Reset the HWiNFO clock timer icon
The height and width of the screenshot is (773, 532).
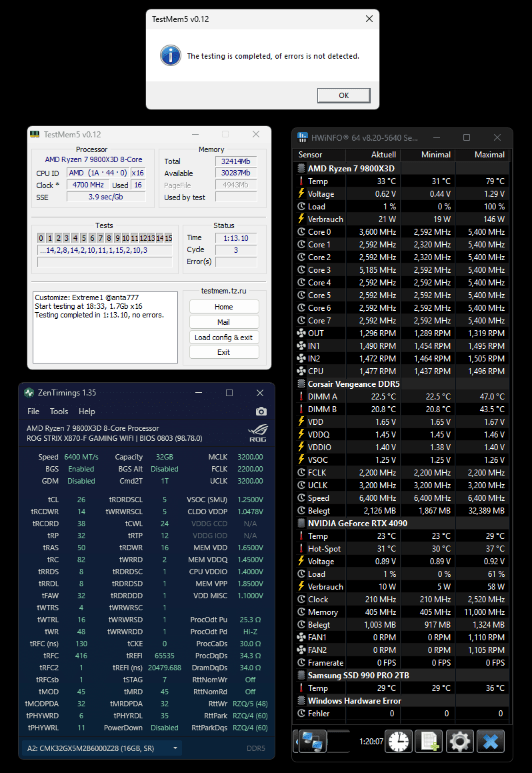point(398,742)
